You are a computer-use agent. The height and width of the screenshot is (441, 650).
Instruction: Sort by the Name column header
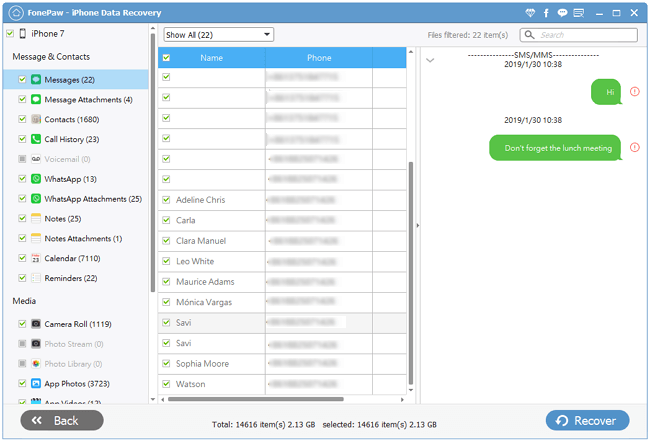pos(211,58)
